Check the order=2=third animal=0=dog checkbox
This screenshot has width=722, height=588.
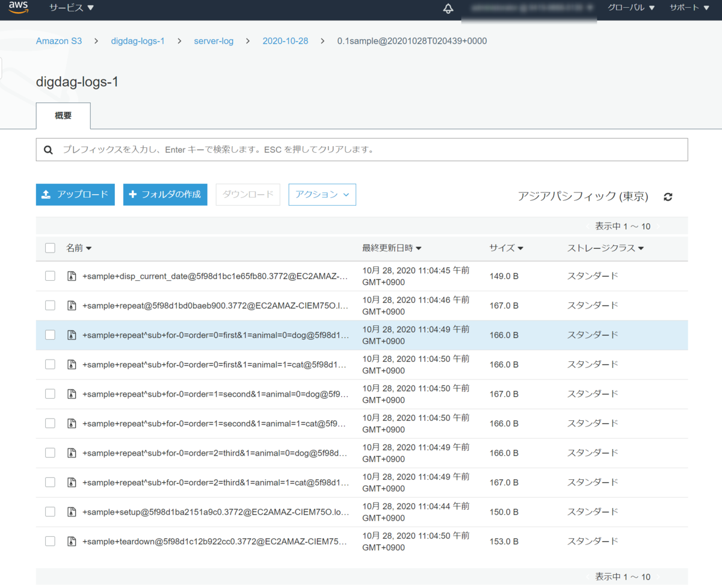(x=50, y=453)
